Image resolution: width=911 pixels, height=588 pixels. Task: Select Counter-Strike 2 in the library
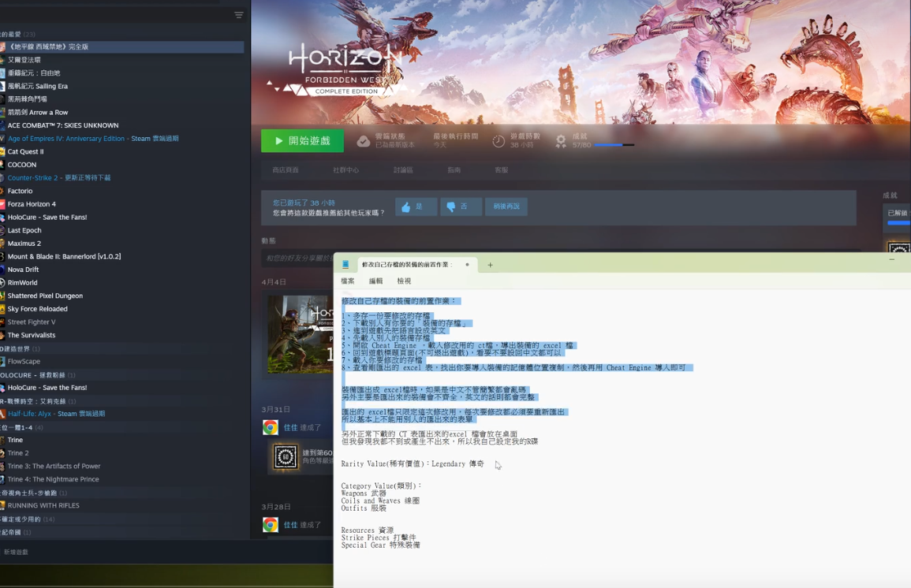point(58,177)
